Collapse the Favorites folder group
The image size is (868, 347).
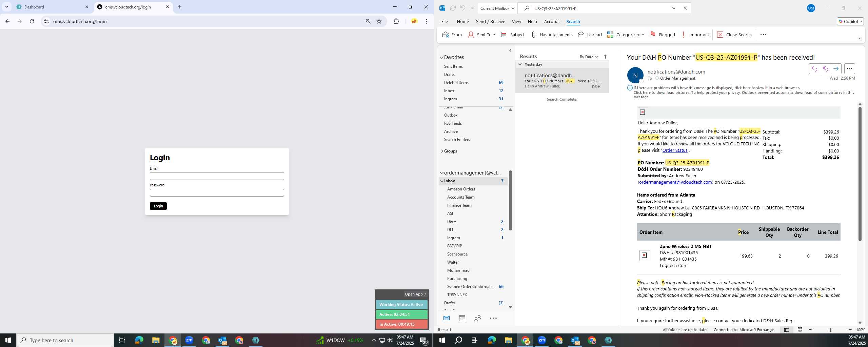click(442, 58)
